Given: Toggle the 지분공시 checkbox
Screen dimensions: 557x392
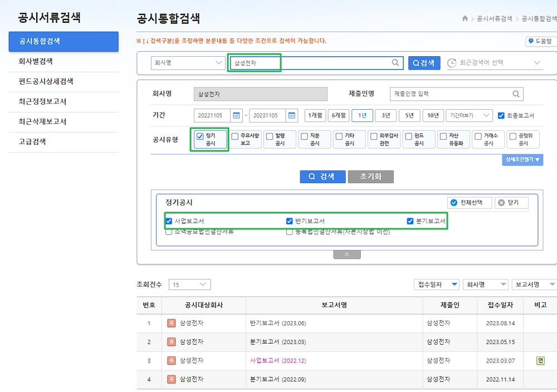Looking at the screenshot, I should pos(305,136).
